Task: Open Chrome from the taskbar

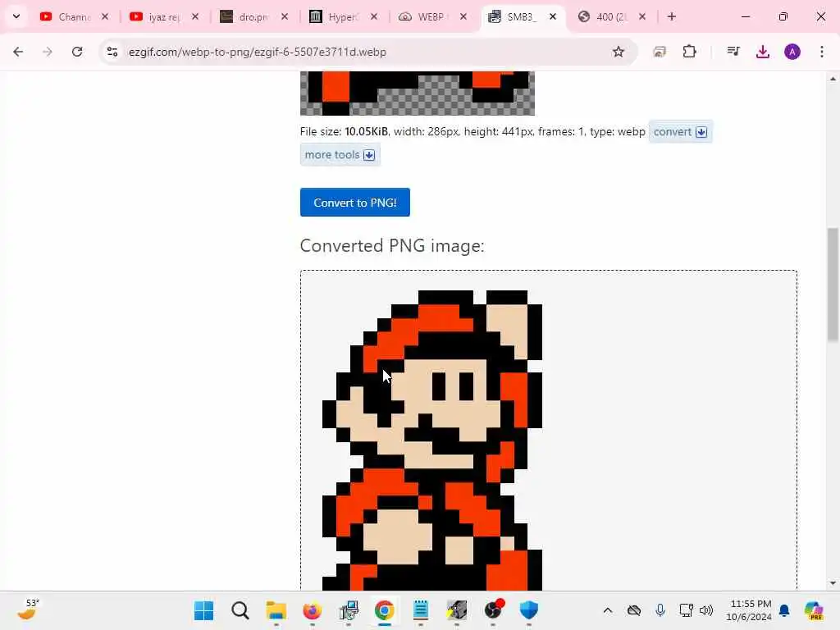Action: click(x=384, y=610)
